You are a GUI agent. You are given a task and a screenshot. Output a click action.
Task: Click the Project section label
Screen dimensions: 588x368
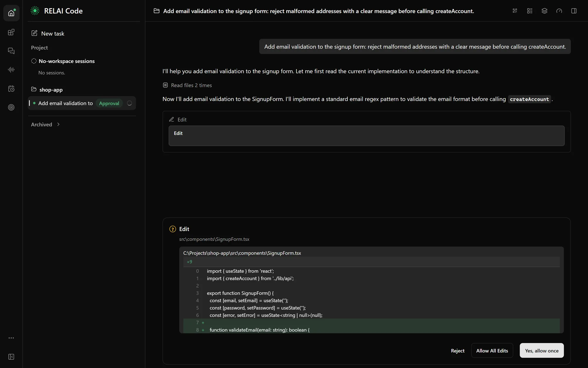coord(39,48)
